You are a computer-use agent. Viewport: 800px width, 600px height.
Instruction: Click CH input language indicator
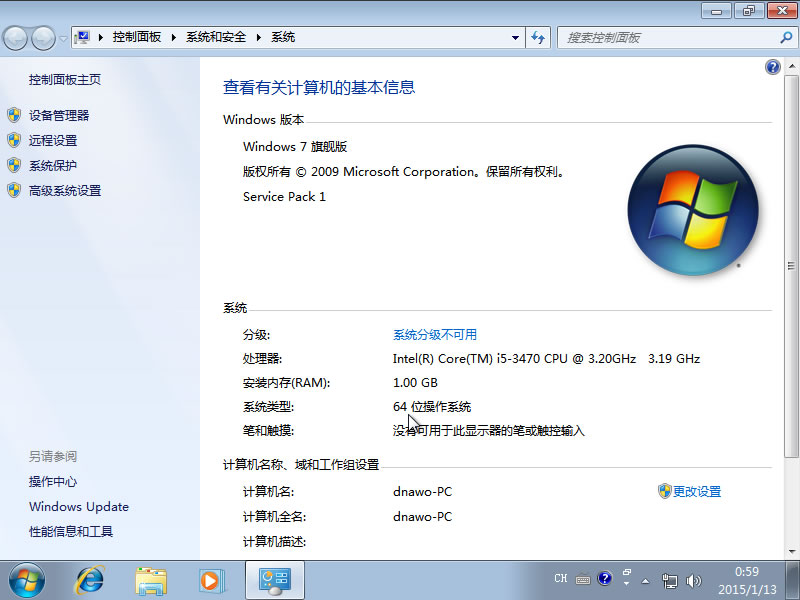[x=560, y=578]
